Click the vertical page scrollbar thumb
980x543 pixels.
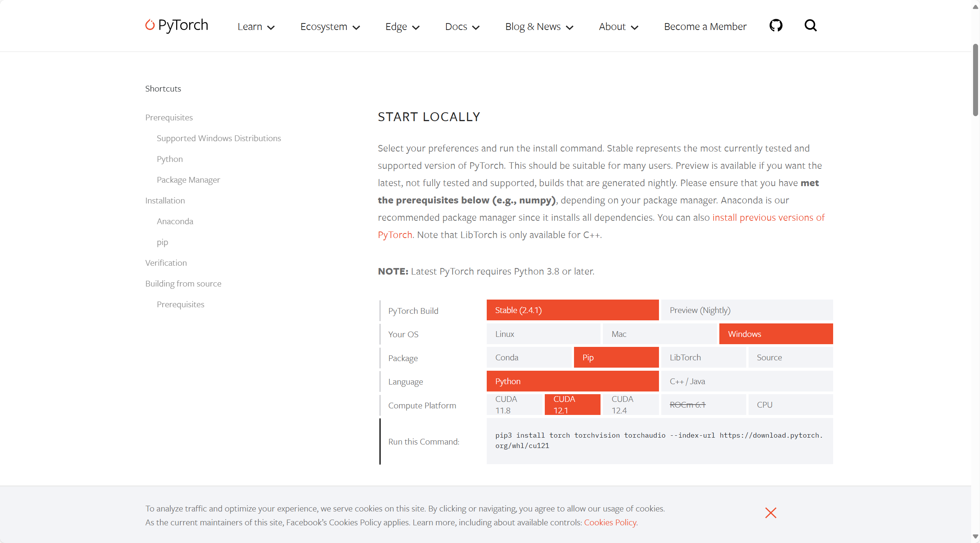coord(975,80)
